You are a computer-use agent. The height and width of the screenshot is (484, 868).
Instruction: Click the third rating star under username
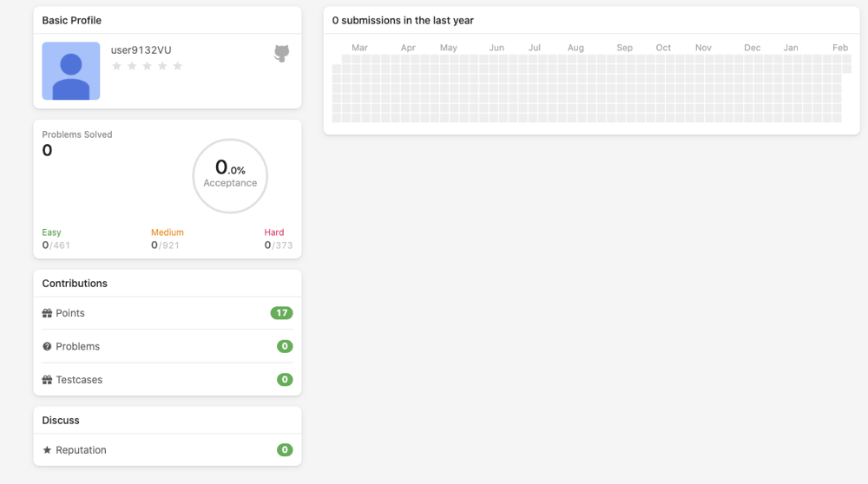coord(148,67)
